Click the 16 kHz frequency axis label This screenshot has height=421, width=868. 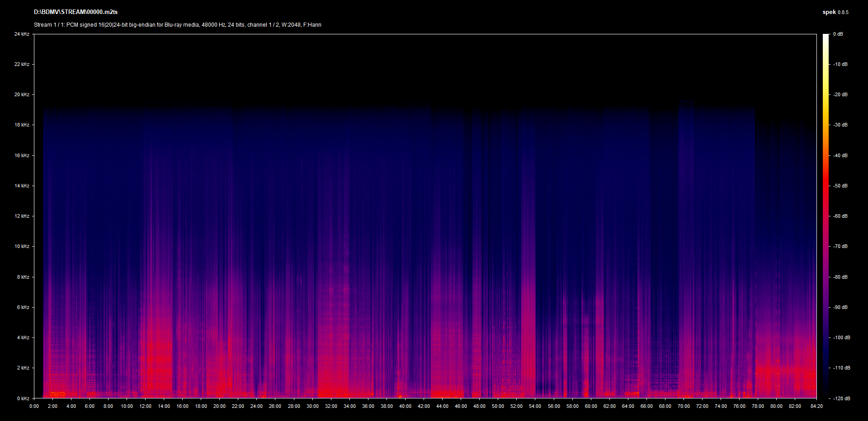point(22,155)
